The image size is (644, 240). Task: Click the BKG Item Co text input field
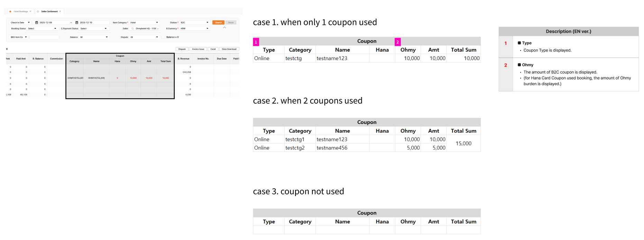click(44, 37)
